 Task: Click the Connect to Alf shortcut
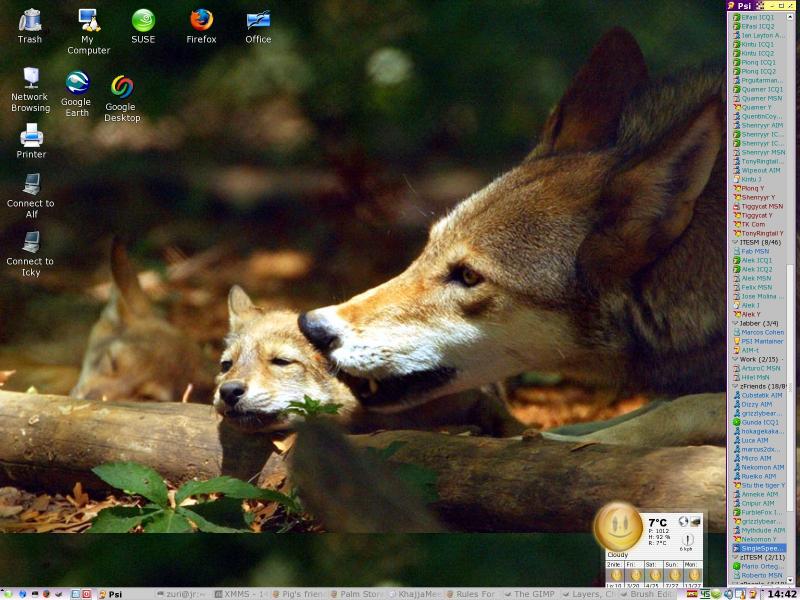pos(31,185)
